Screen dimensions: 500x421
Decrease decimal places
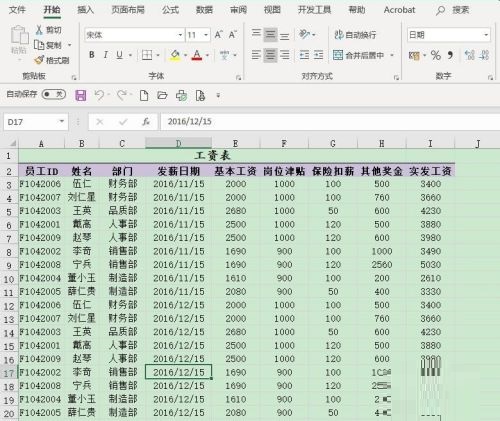pos(484,55)
